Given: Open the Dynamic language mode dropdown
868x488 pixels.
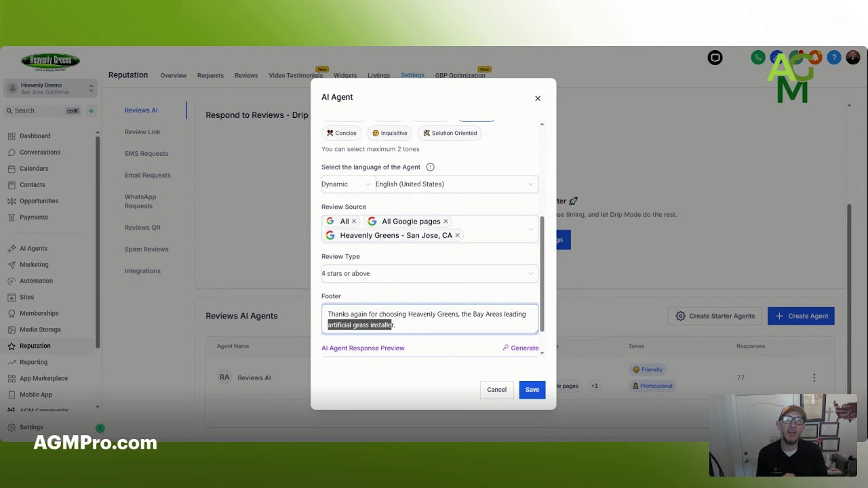Looking at the screenshot, I should (348, 184).
